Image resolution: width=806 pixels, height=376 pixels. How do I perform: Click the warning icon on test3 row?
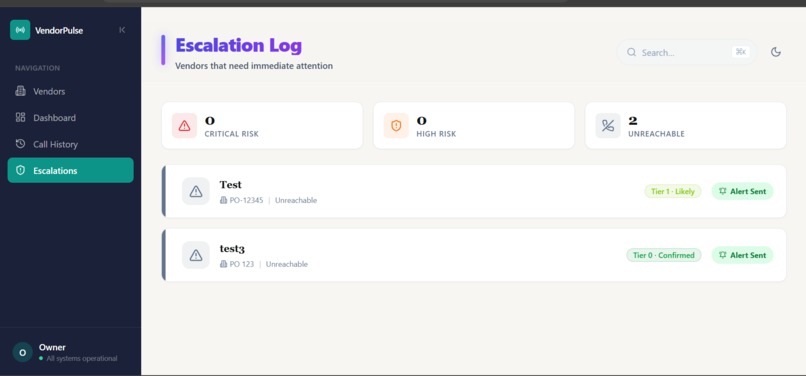[196, 255]
